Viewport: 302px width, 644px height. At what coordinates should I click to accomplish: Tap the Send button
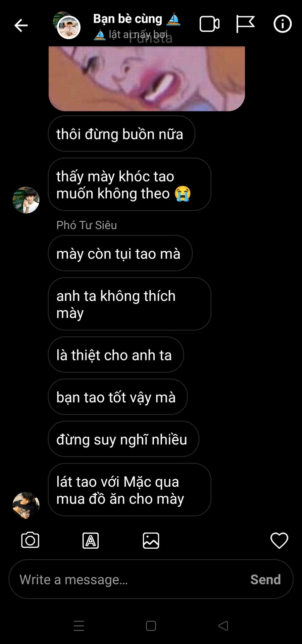[x=265, y=580]
